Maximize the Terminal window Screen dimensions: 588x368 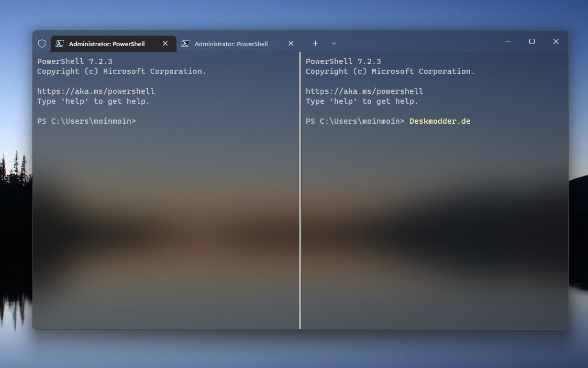(x=532, y=41)
